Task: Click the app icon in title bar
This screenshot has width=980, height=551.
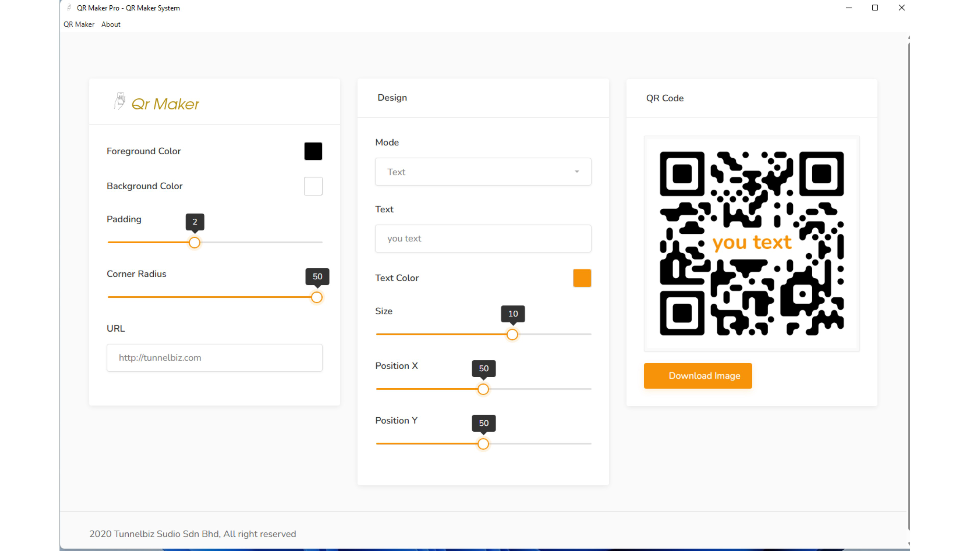Action: (x=69, y=8)
